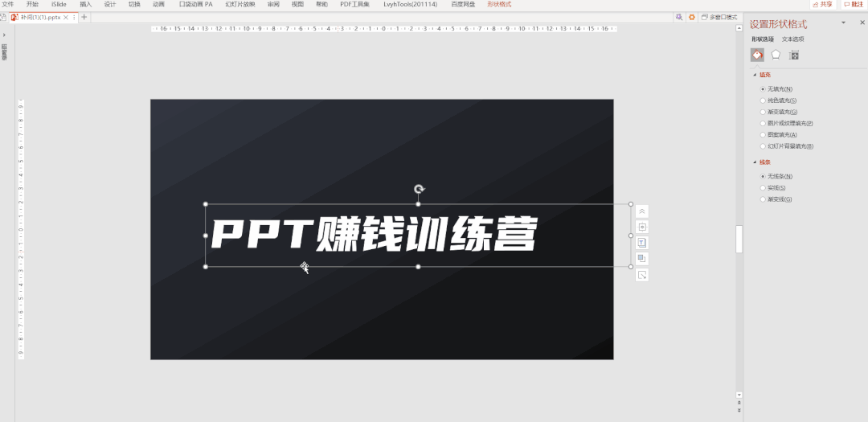
Task: Click the 批注 (Comments) button
Action: point(853,5)
